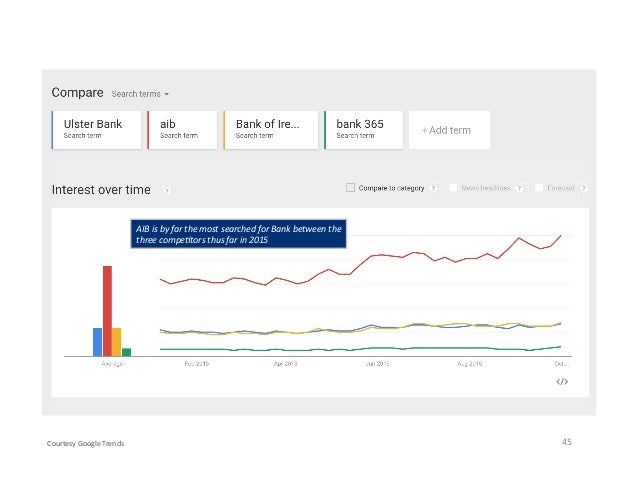Click help icon beside Forecast
The image size is (638, 493).
(x=583, y=187)
